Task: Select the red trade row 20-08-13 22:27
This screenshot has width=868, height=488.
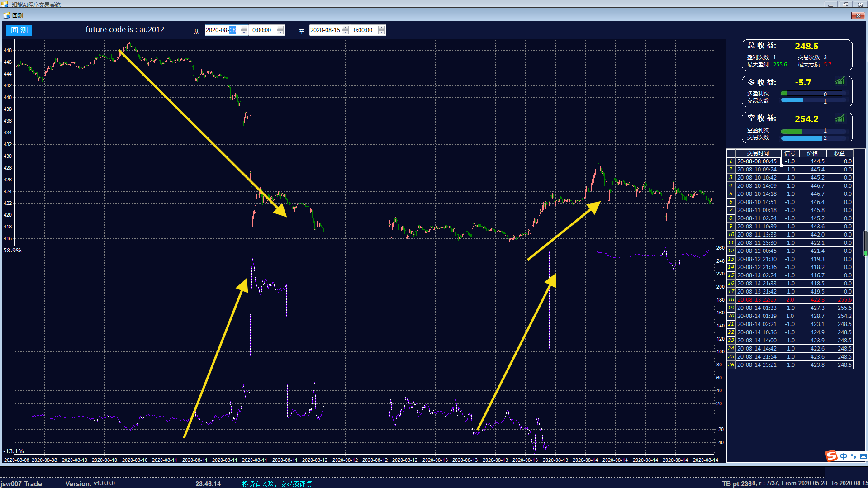Action: pyautogui.click(x=790, y=300)
